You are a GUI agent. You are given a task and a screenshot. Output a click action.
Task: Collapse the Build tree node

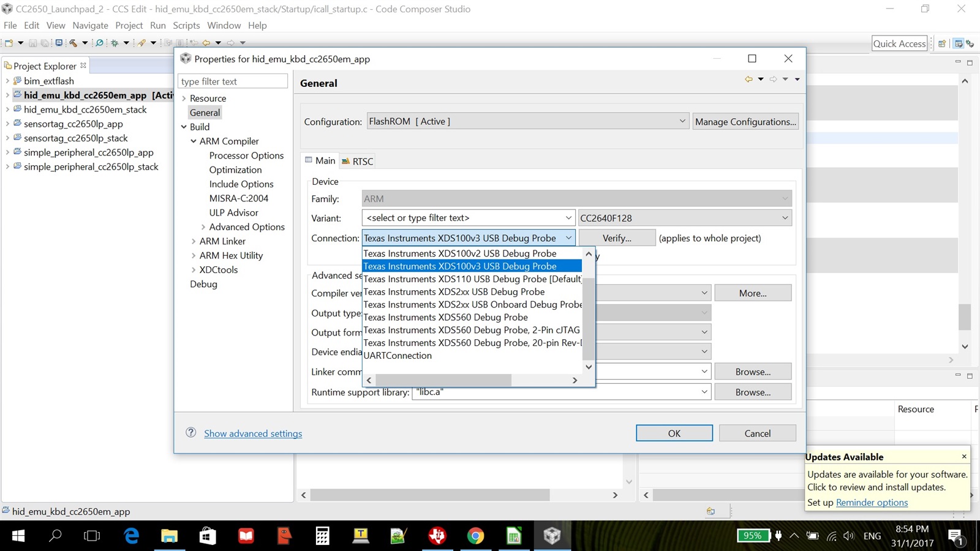click(x=184, y=127)
